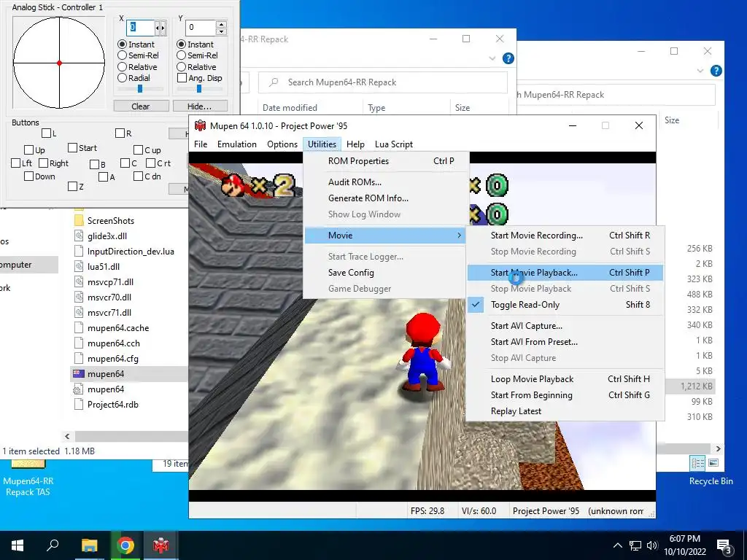Choose Save Config in Utilities menu

pos(385,273)
